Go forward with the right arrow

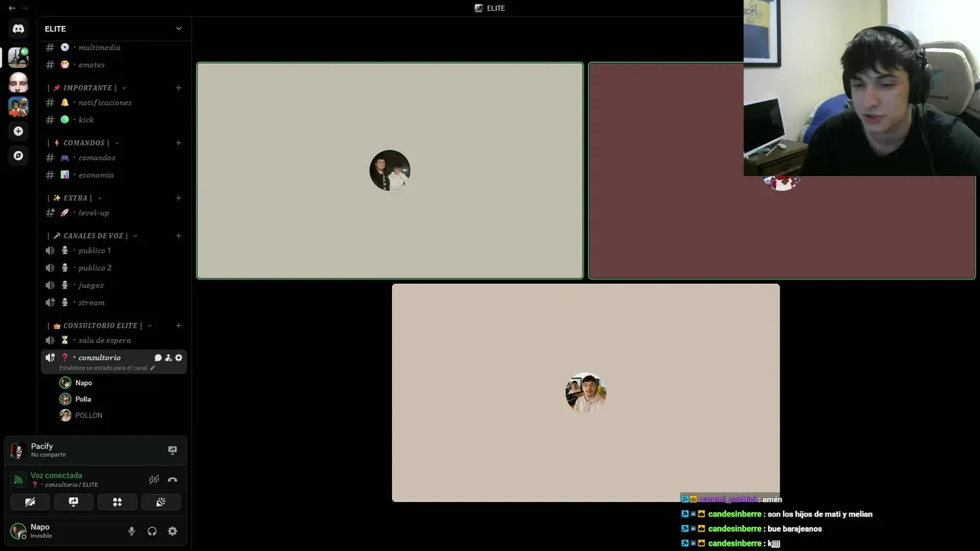pyautogui.click(x=25, y=8)
